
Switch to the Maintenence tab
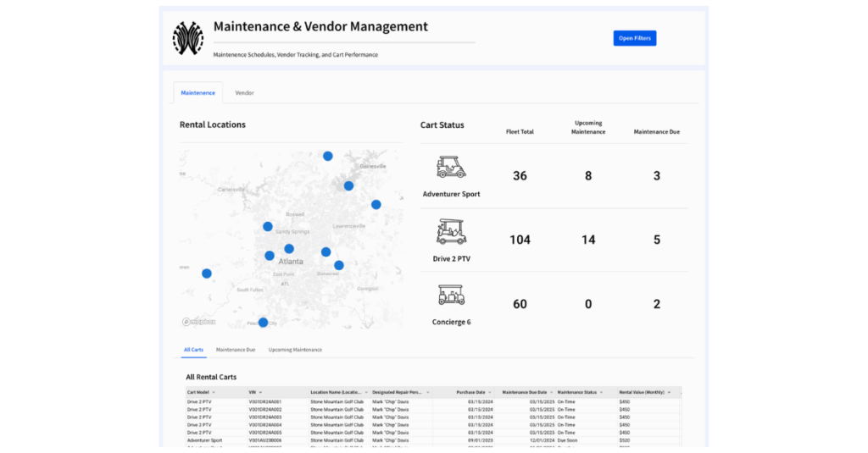(x=198, y=93)
